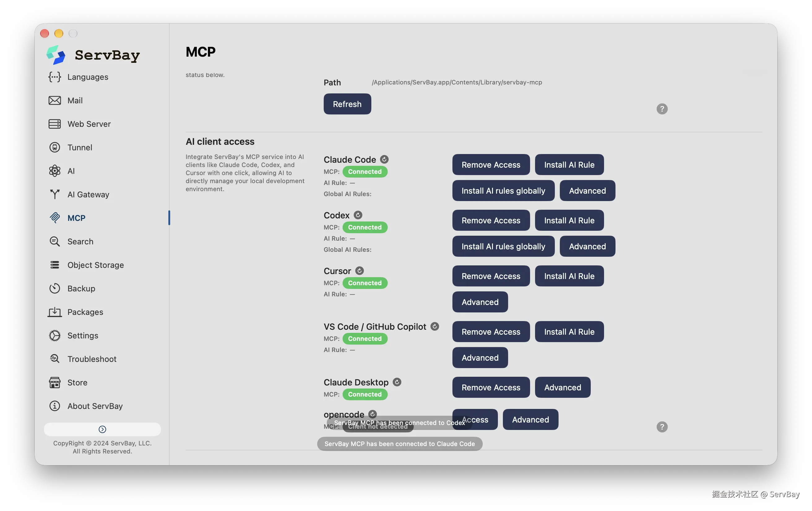
Task: Open Advanced options for Claude Code
Action: [587, 191]
